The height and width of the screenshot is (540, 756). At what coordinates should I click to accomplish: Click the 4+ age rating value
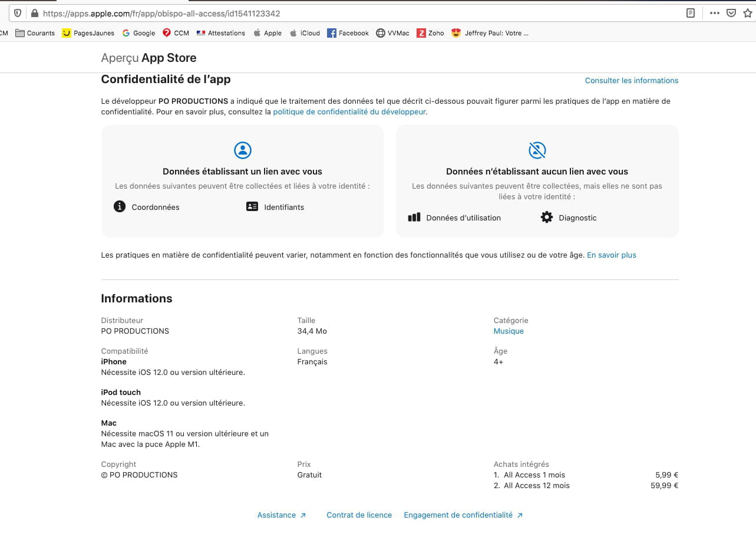pos(499,362)
